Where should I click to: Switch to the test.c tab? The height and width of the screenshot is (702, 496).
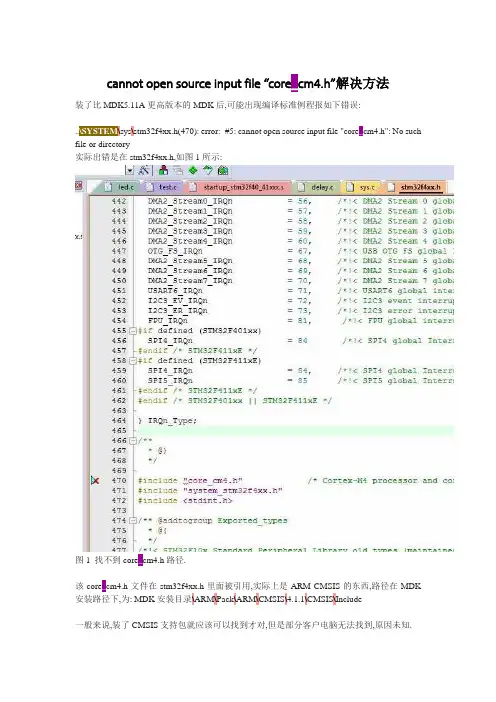pos(162,187)
